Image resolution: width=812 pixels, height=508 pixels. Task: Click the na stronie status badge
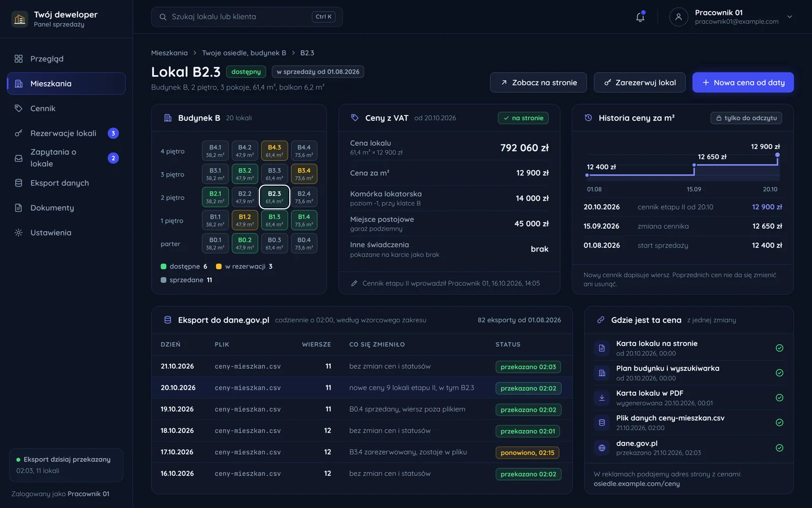tap(523, 118)
